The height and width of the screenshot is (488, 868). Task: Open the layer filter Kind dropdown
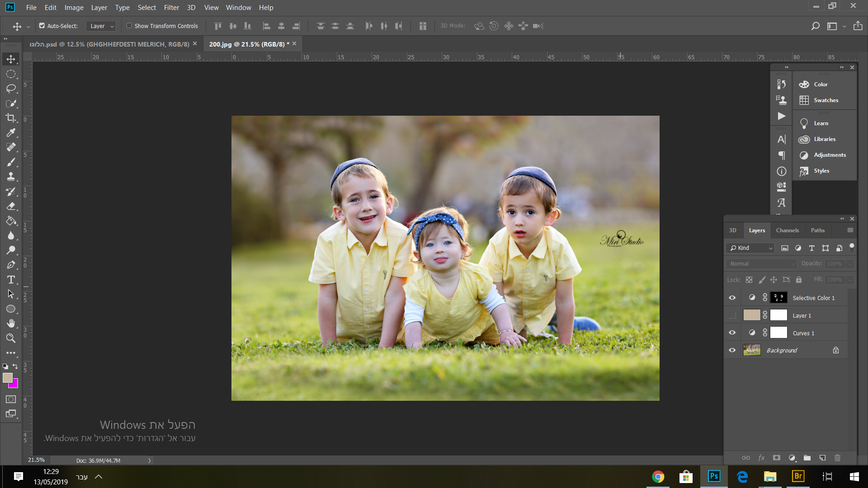(x=750, y=248)
